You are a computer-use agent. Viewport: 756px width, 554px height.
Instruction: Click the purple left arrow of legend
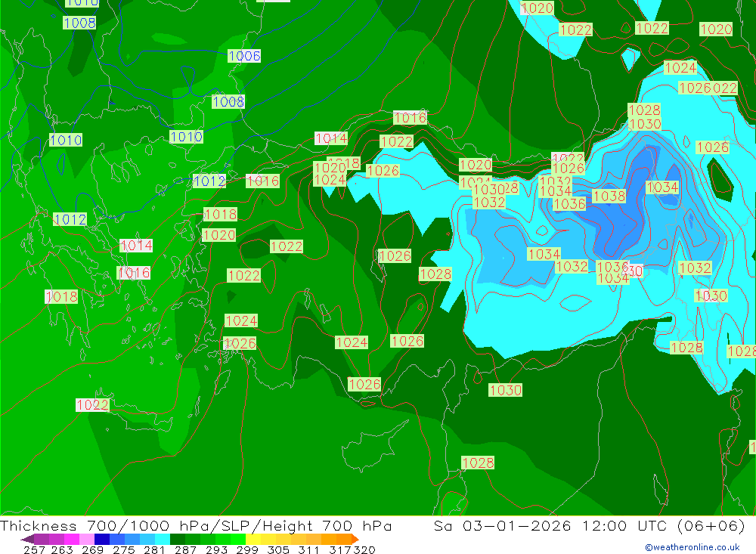(27, 539)
